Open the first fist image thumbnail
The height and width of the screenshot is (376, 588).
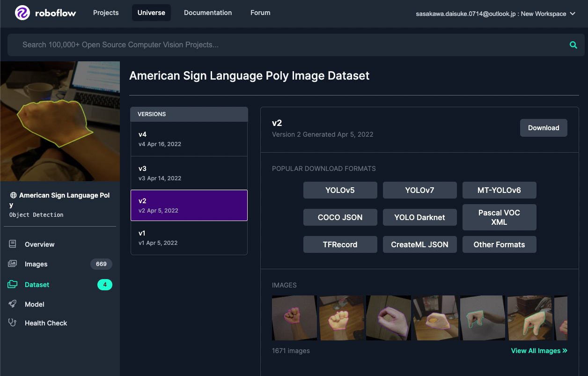tap(294, 318)
